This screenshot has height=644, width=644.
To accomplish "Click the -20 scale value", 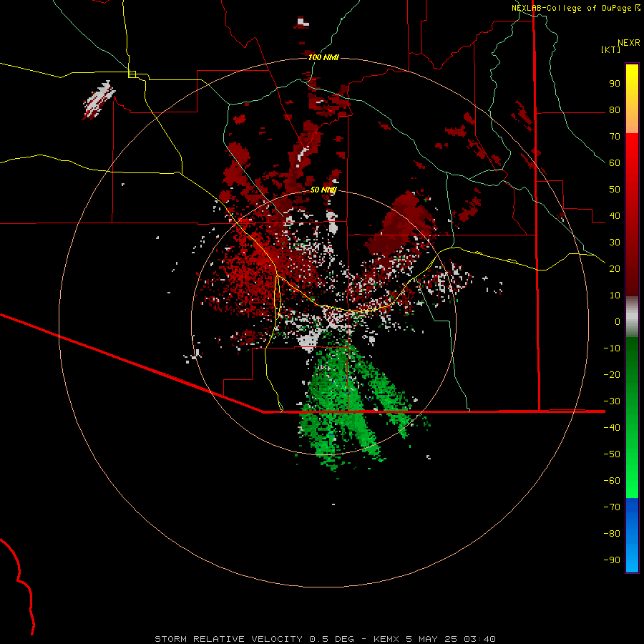I will pyautogui.click(x=612, y=374).
